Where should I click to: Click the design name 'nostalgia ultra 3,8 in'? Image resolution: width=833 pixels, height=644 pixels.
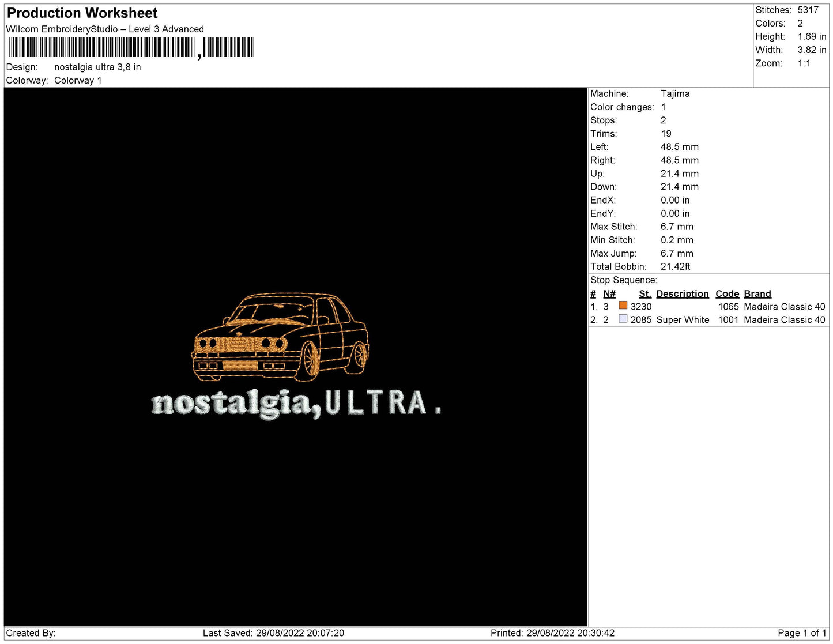[97, 67]
